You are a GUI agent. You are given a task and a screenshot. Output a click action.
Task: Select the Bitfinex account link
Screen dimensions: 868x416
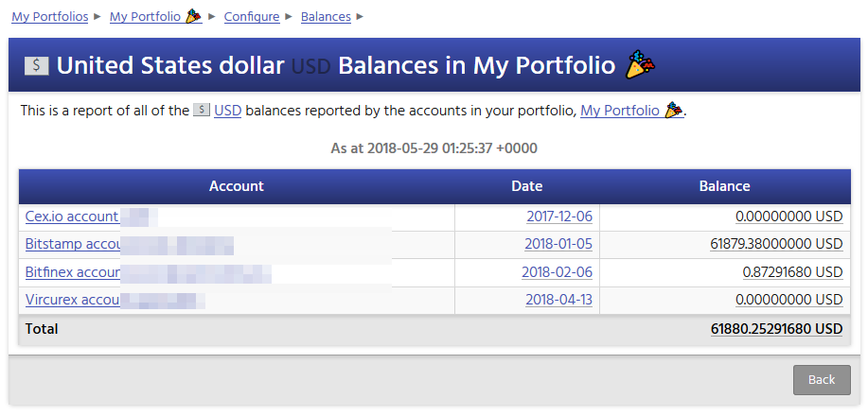[x=73, y=272]
